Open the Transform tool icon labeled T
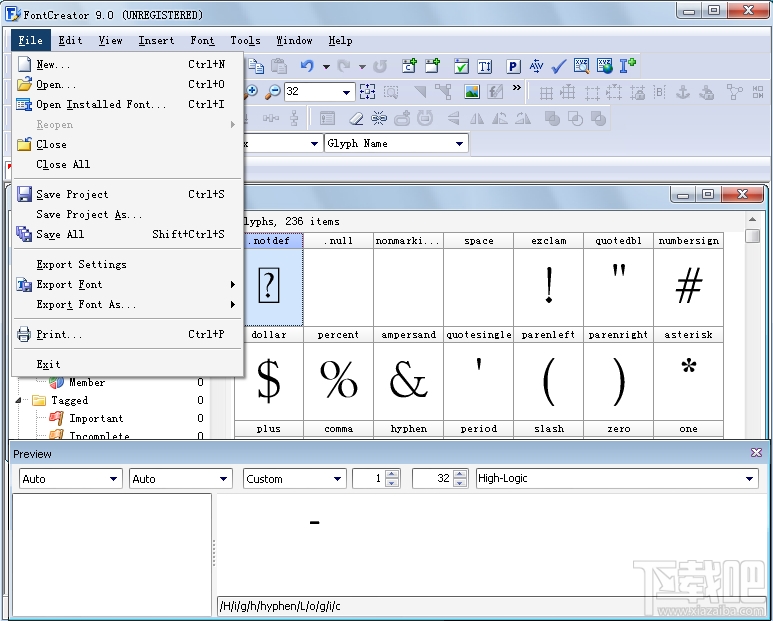This screenshot has width=773, height=621. coord(485,66)
